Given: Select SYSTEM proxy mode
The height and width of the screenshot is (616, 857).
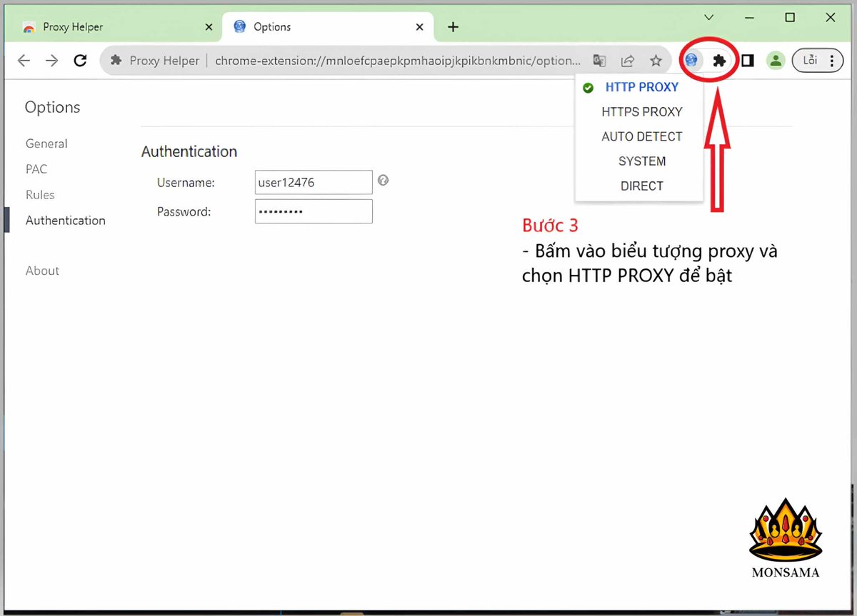Looking at the screenshot, I should [641, 161].
